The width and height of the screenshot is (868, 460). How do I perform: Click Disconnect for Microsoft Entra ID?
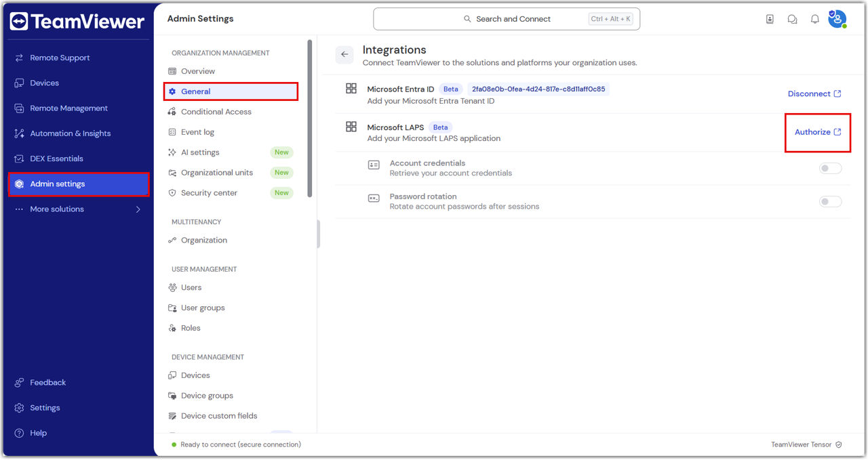[x=814, y=94]
